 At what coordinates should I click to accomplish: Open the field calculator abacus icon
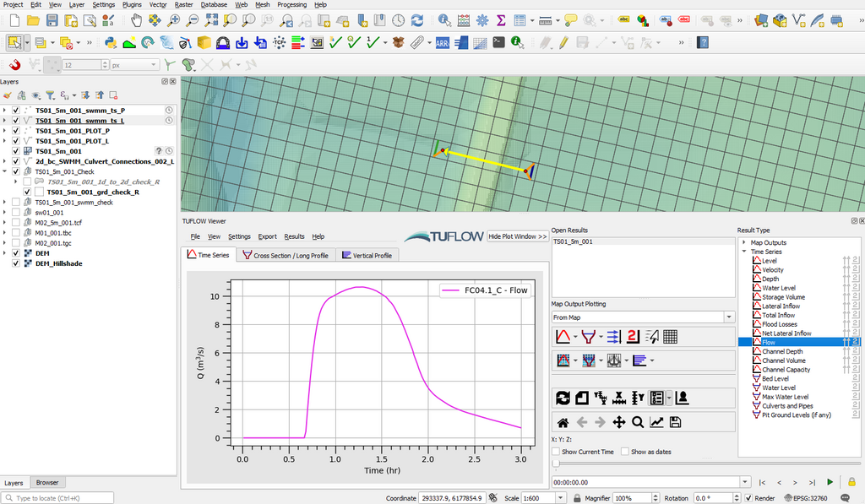pyautogui.click(x=463, y=19)
